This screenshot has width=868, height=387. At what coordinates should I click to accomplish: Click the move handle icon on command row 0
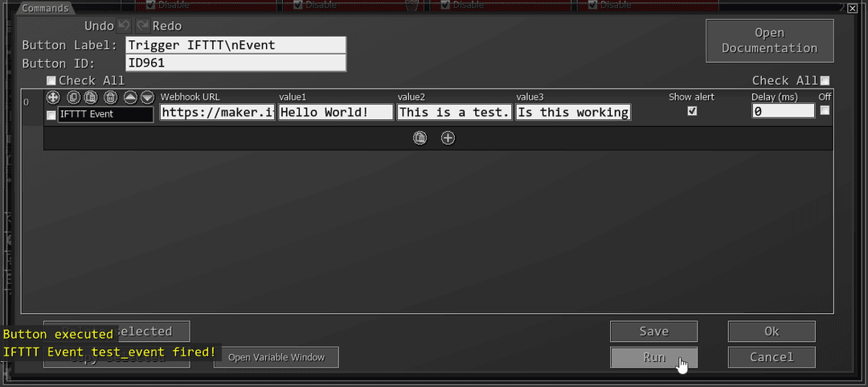[x=52, y=97]
